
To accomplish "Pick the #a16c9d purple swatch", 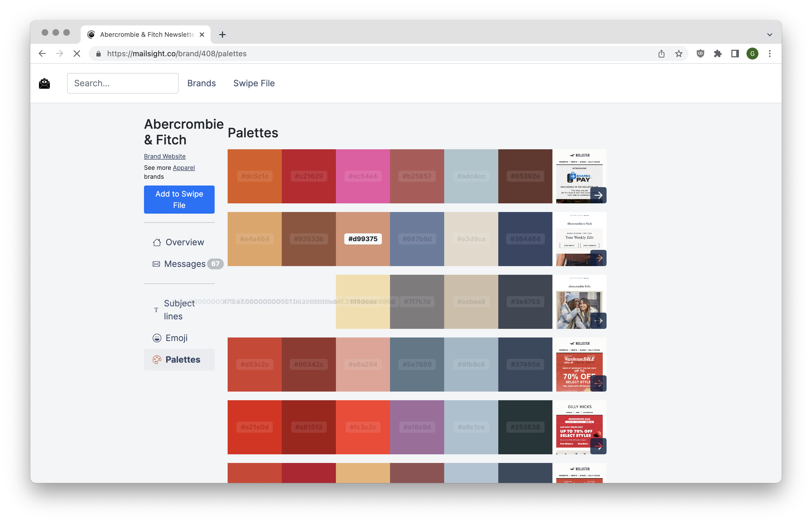I will point(417,427).
